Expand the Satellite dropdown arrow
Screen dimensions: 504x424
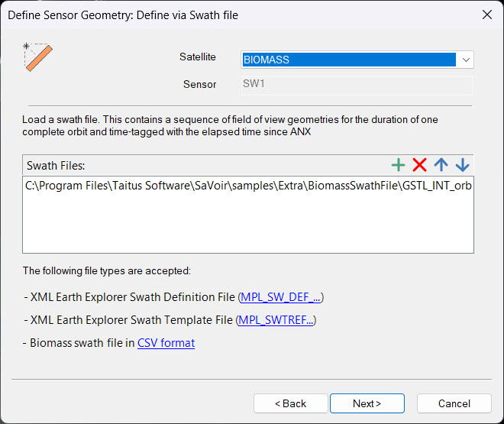(x=465, y=60)
